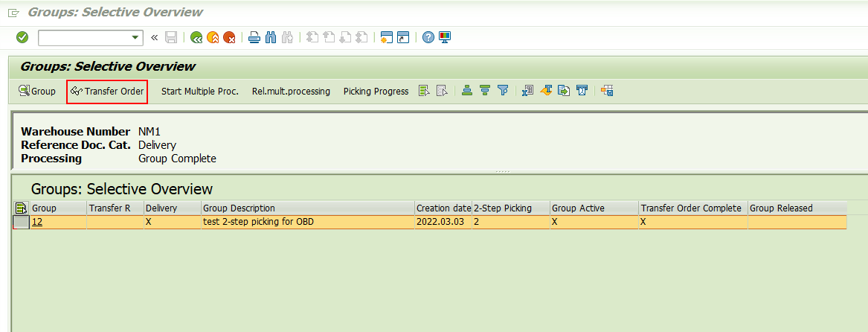868x332 pixels.
Task: Click the Group Active column header
Action: (x=594, y=208)
